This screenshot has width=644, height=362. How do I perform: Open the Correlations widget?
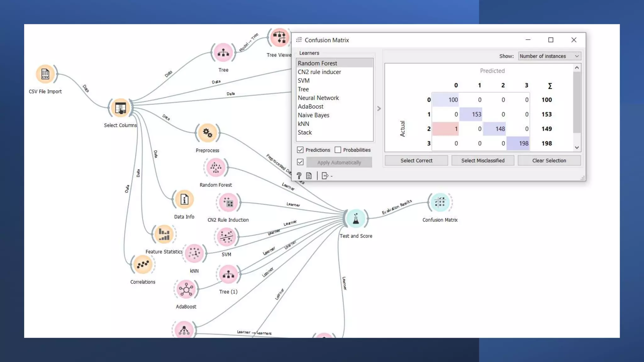point(143,265)
